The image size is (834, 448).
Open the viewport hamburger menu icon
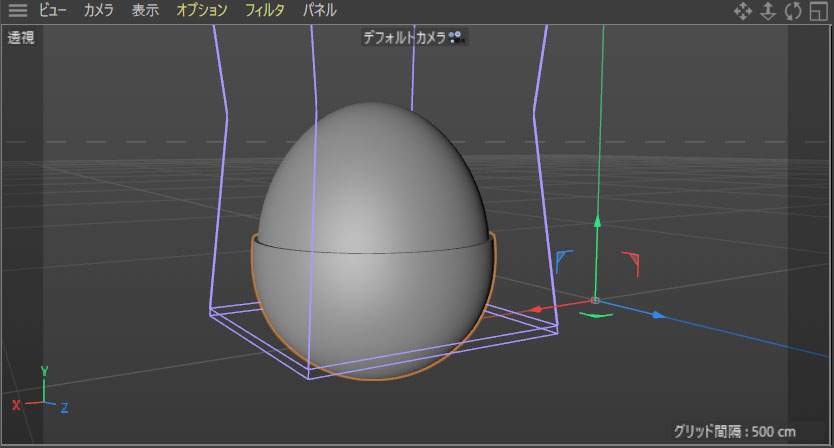coord(17,11)
